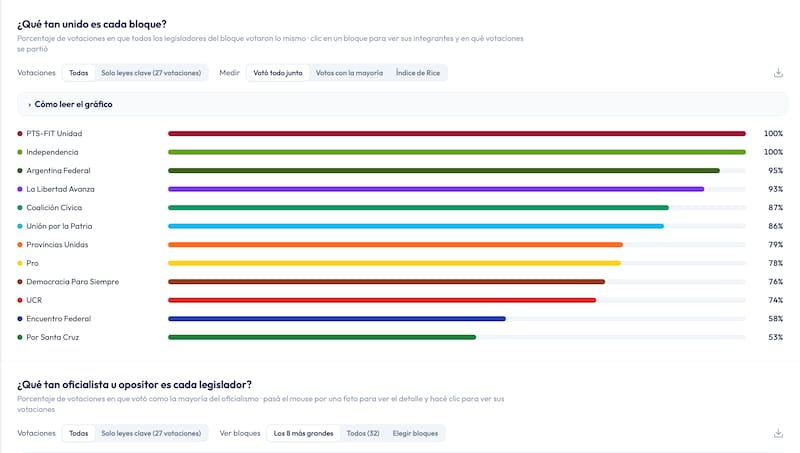Click the Democracia Para Siempre brown bar

387,282
